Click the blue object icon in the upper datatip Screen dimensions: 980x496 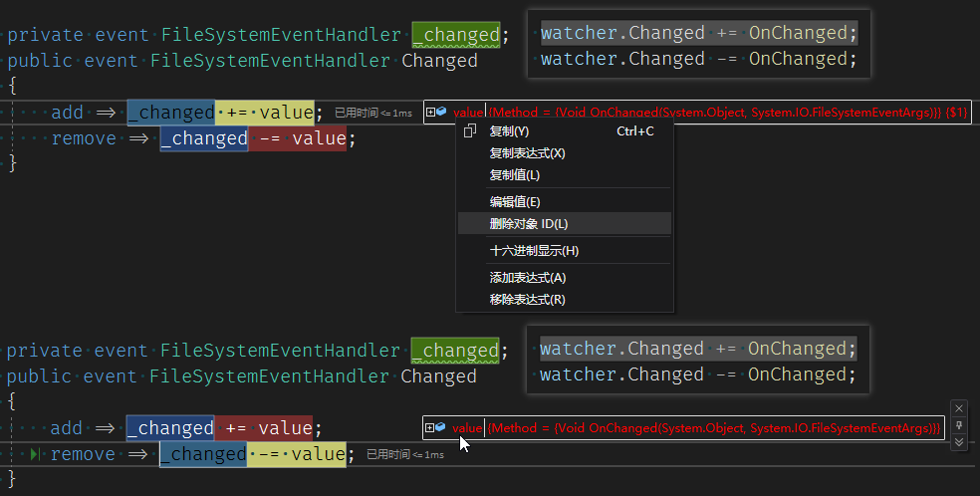[441, 113]
